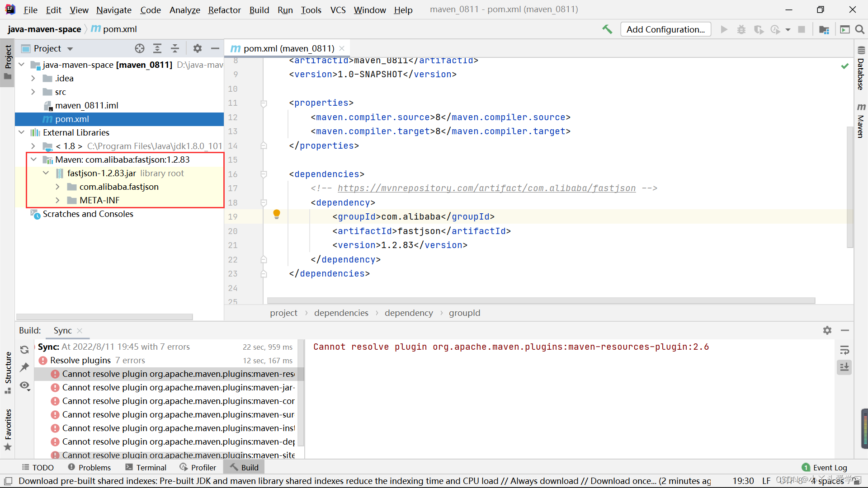Click the Project panel horizontal scrollbar
Image resolution: width=868 pixels, height=488 pixels.
pyautogui.click(x=104, y=317)
